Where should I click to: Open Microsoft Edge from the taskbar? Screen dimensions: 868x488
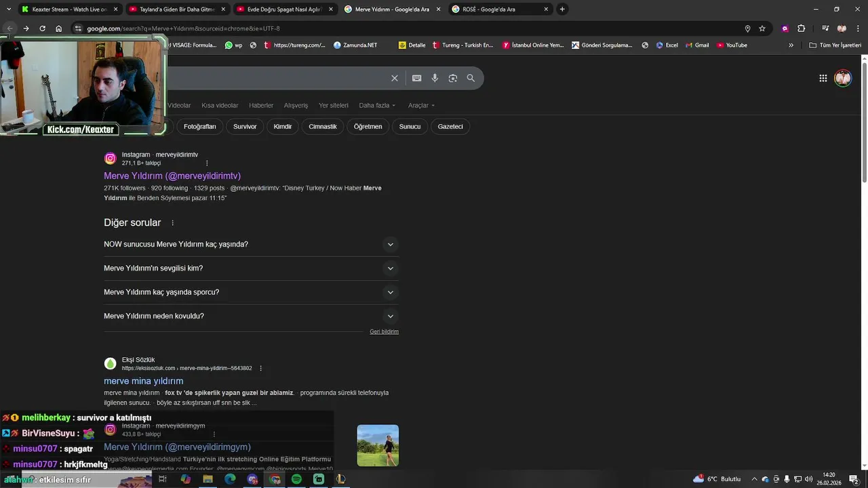tap(230, 479)
